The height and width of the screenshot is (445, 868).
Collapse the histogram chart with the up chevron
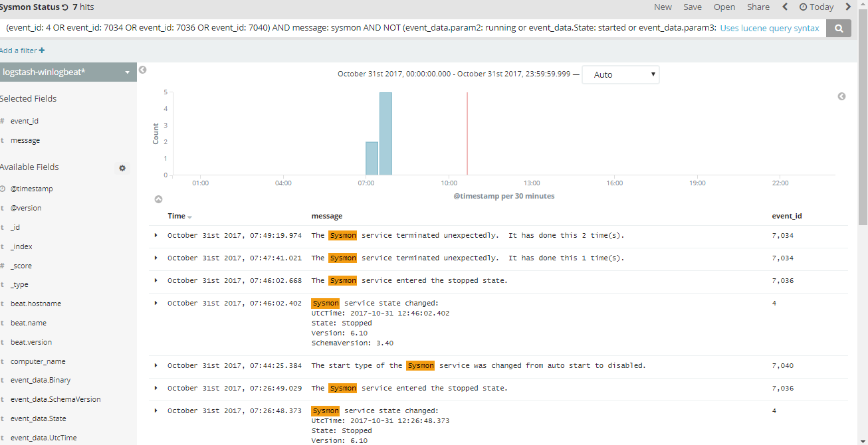(x=158, y=199)
